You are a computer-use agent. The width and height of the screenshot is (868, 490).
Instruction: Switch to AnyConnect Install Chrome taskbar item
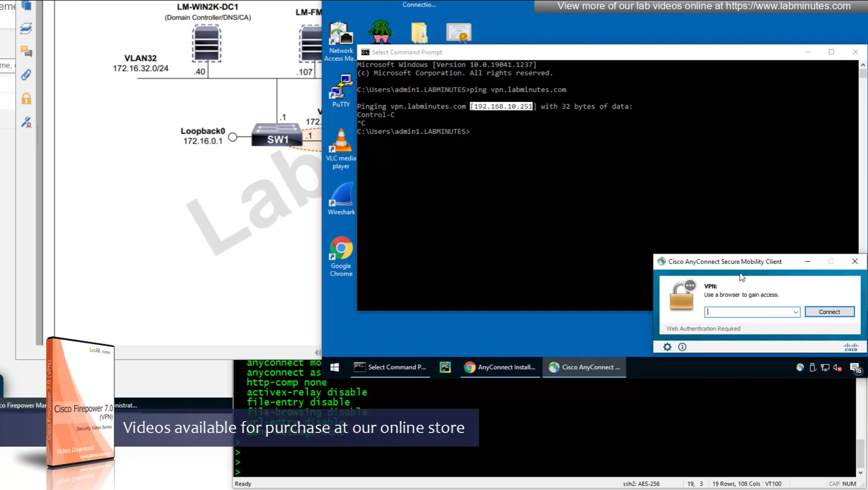tap(500, 367)
